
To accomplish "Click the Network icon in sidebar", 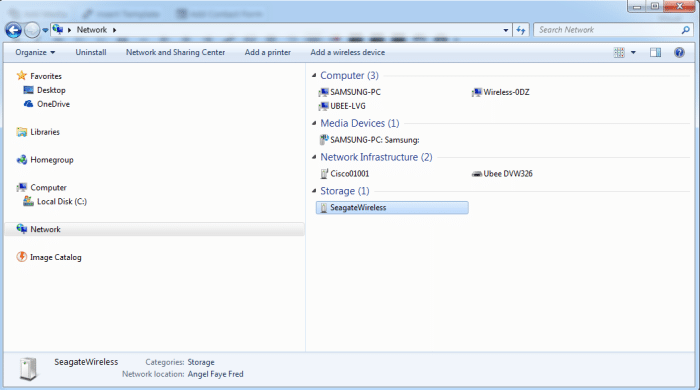I will pyautogui.click(x=21, y=228).
